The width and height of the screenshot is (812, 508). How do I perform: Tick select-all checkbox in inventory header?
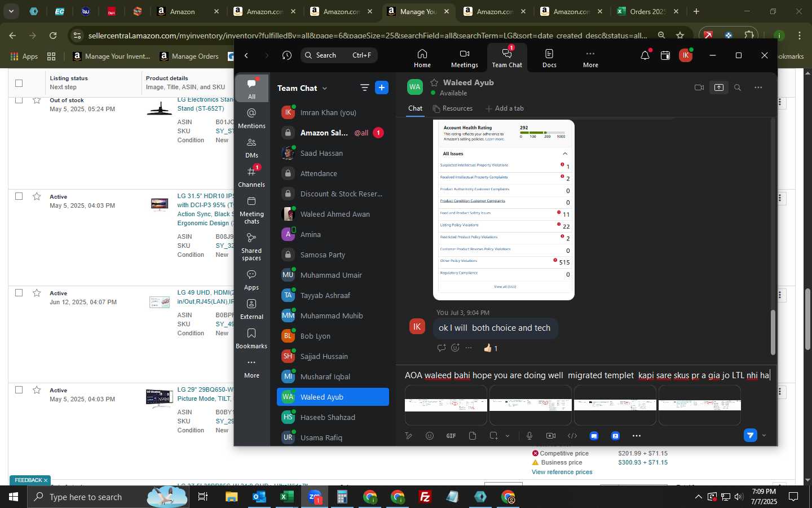coord(19,83)
